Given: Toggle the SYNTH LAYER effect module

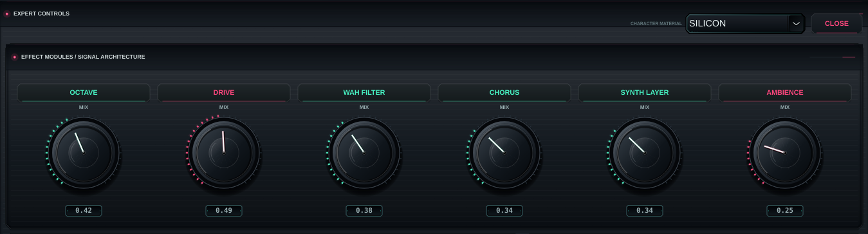Looking at the screenshot, I should tap(645, 92).
